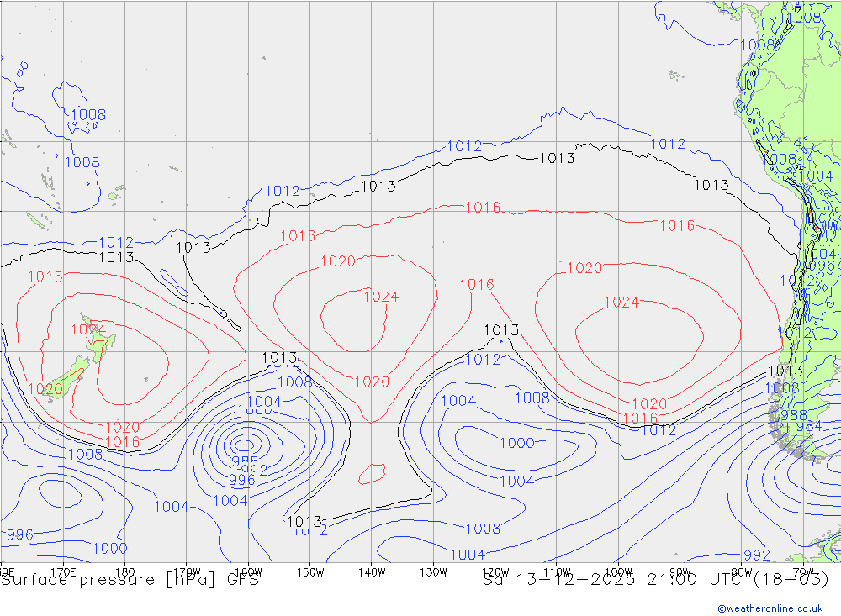Viewport: 841px width, 616px height.
Task: Click the 70W longitude axis label
Action: point(803,572)
